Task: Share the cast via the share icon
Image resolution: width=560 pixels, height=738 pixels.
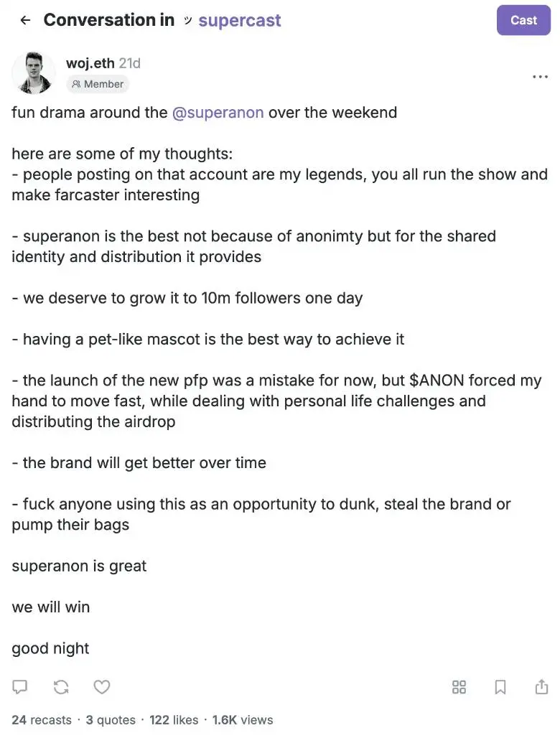Action: point(541,687)
